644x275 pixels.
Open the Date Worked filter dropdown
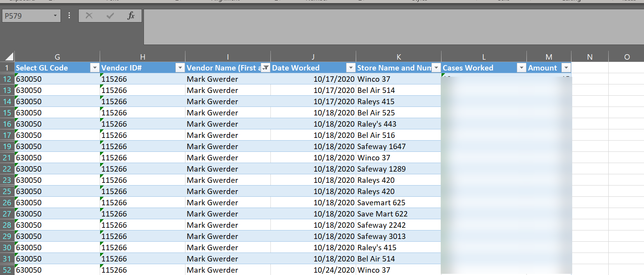[x=350, y=68]
